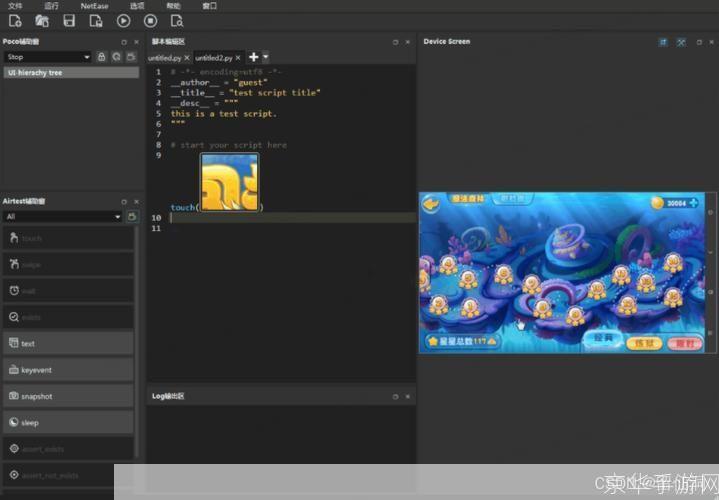Screen dimensions: 719x500
Task: Click the keyevent command button
Action: click(x=68, y=370)
